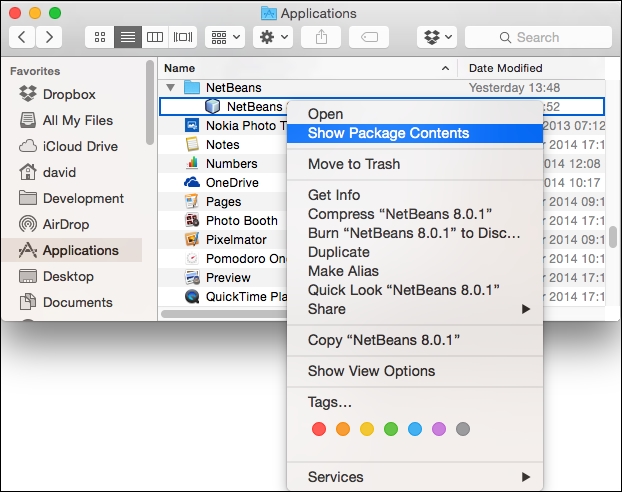Image resolution: width=622 pixels, height=492 pixels.
Task: Open the Dropbox toolbar dropdown
Action: 437,37
